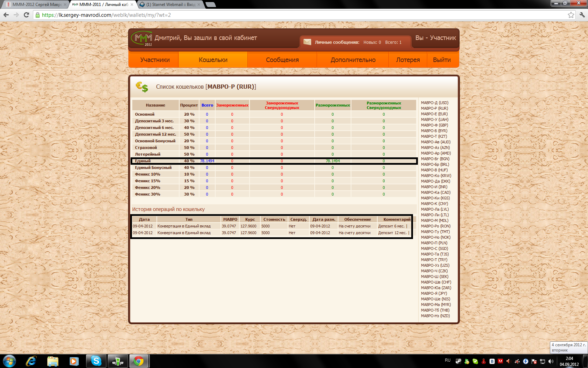
Task: Click the RU language indicator in tray
Action: click(448, 360)
